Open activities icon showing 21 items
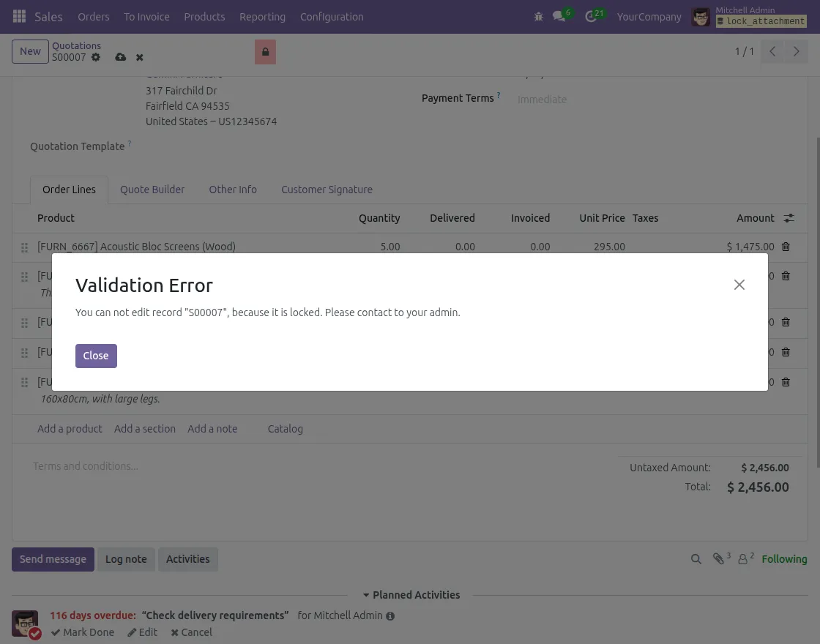The image size is (820, 644). click(x=591, y=16)
